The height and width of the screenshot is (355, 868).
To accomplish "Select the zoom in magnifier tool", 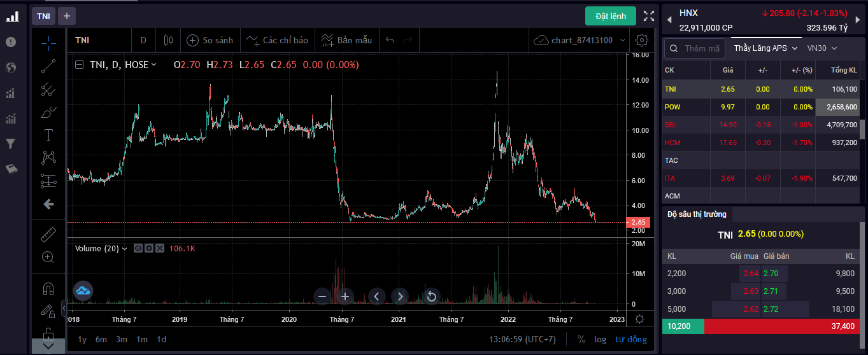I will [48, 257].
